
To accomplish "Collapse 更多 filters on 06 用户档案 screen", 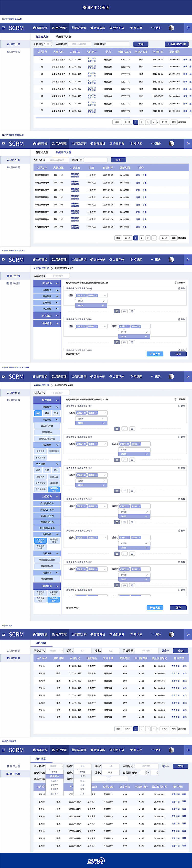I will pyautogui.click(x=165, y=766).
